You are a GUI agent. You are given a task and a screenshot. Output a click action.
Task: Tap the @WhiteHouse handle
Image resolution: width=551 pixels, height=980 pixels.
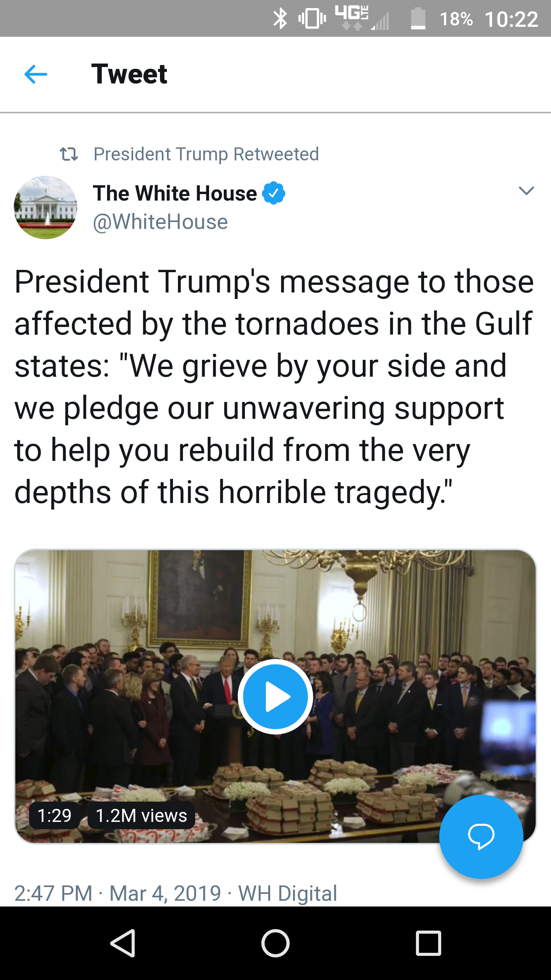coord(160,222)
